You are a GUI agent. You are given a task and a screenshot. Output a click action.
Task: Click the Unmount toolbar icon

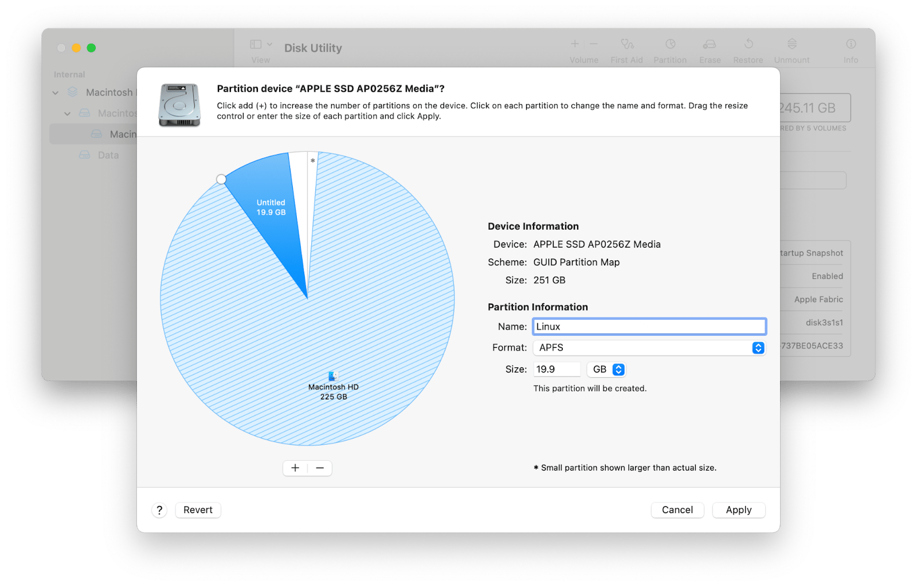[792, 44]
